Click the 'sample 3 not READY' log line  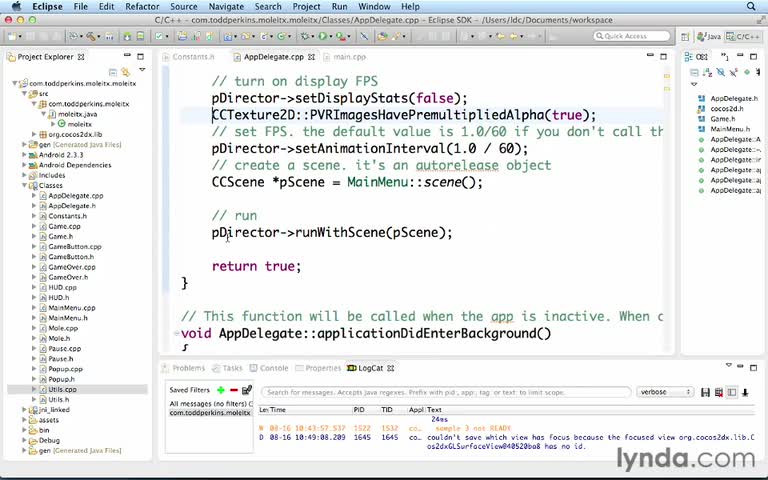[473, 428]
